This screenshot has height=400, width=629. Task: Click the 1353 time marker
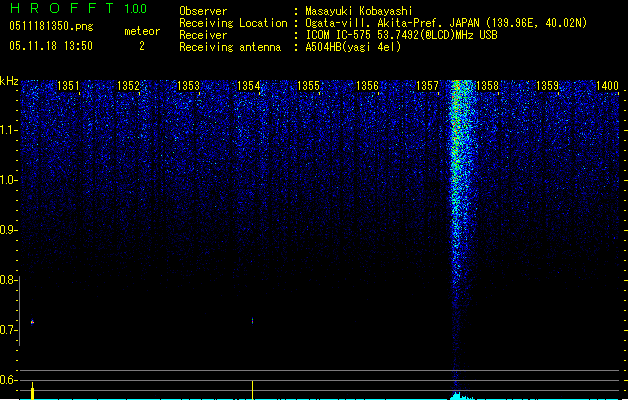click(x=188, y=86)
